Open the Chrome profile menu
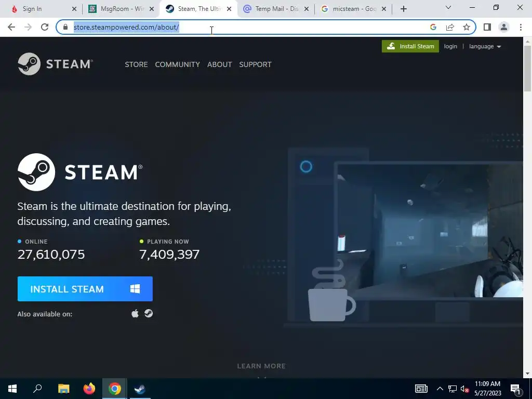The width and height of the screenshot is (532, 399). tap(504, 27)
